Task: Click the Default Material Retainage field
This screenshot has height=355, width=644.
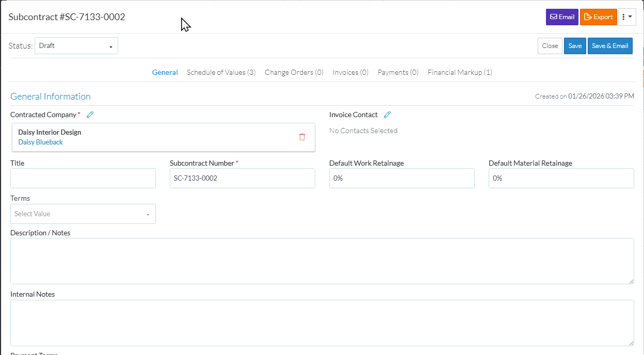Action: pos(561,178)
